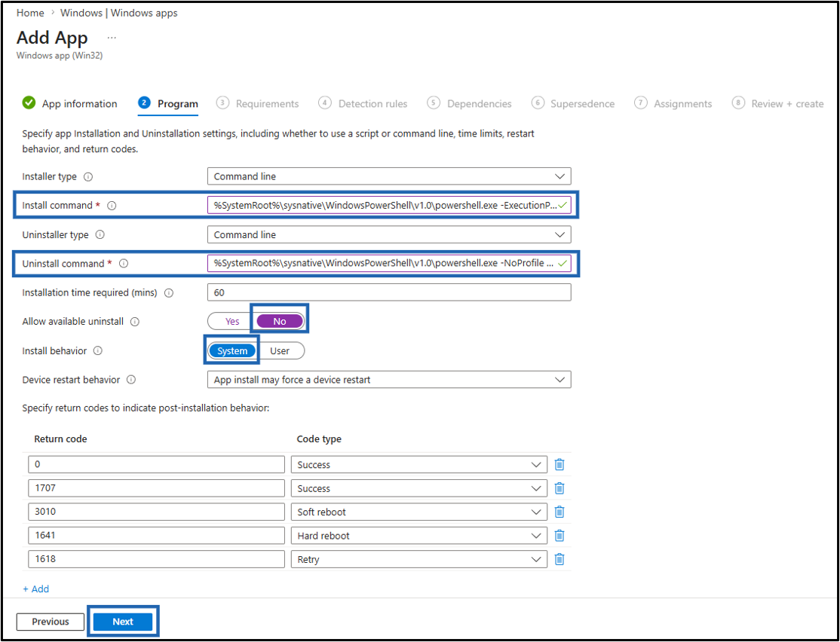
Task: Delete the return code 3010 row
Action: 559,512
